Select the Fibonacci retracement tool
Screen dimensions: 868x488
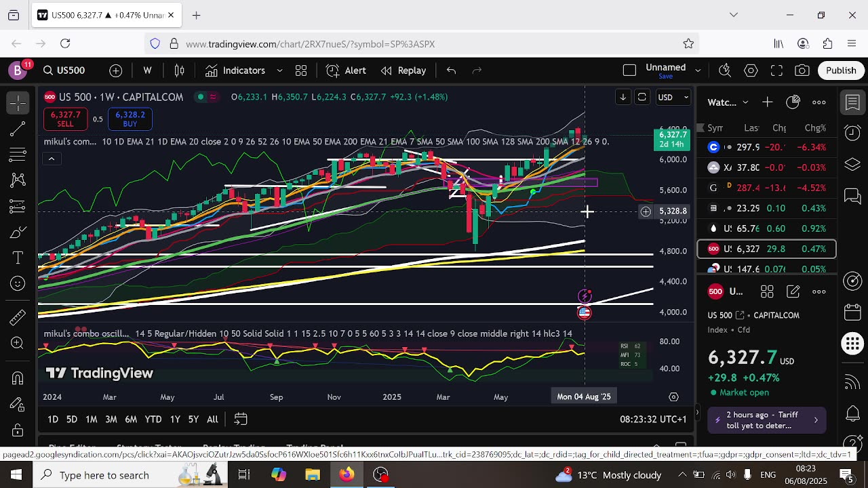click(18, 155)
